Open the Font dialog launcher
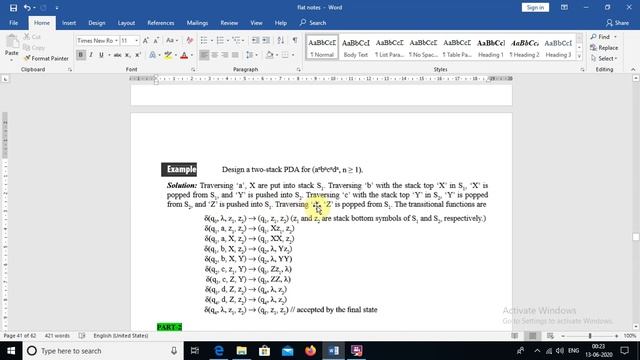Screen dimensions: 640x360 [193, 70]
